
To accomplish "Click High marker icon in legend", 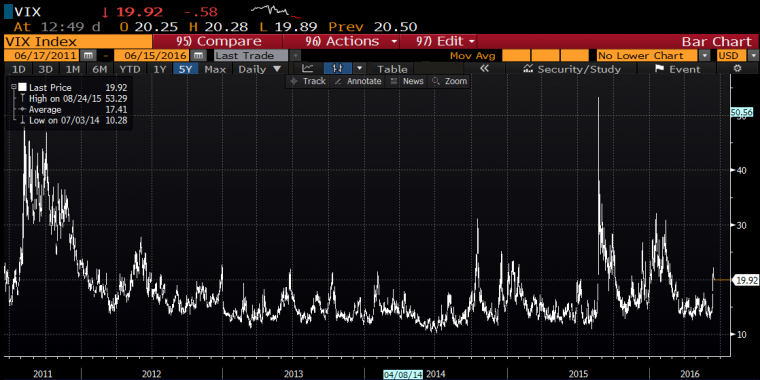I will click(x=22, y=98).
